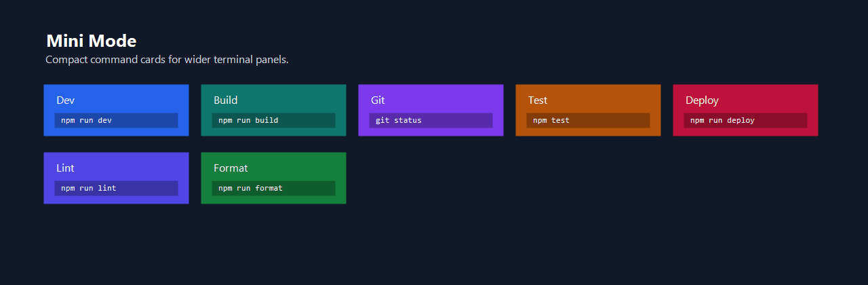Click the Format card title label
The image size is (868, 285).
[231, 168]
